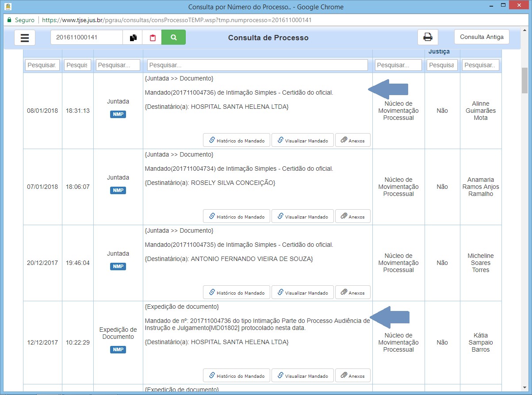Click the copy process number icon
The height and width of the screenshot is (395, 532).
133,38
